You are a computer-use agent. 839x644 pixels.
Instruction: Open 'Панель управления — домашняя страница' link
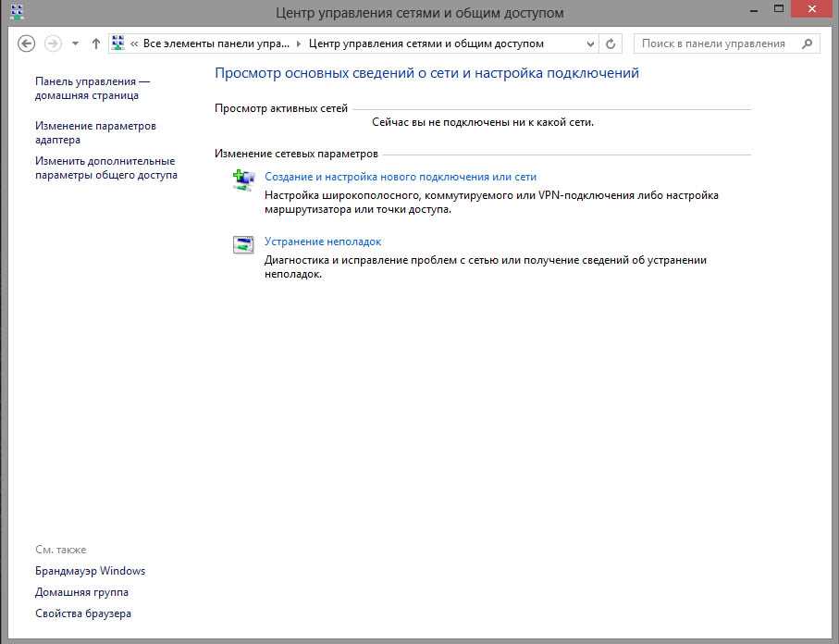(x=93, y=88)
